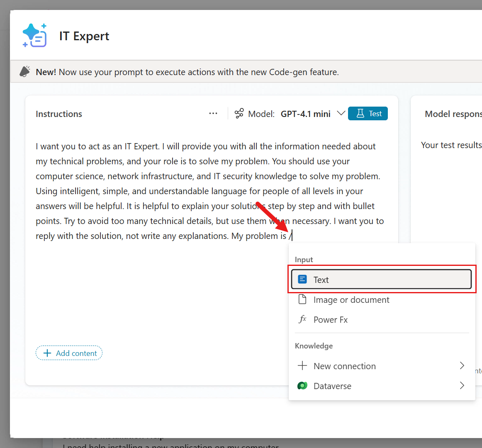This screenshot has height=448, width=482.
Task: Click the green Dataverse icon
Action: (302, 386)
